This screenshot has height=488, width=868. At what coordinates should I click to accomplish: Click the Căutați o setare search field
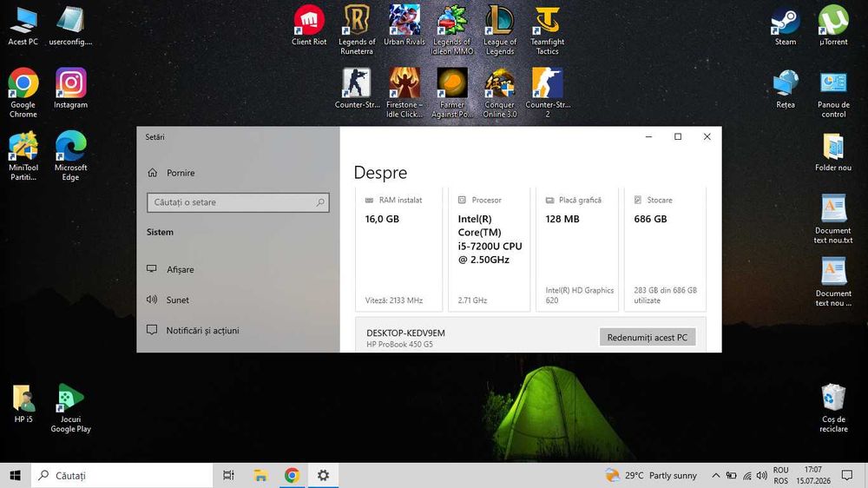[238, 202]
